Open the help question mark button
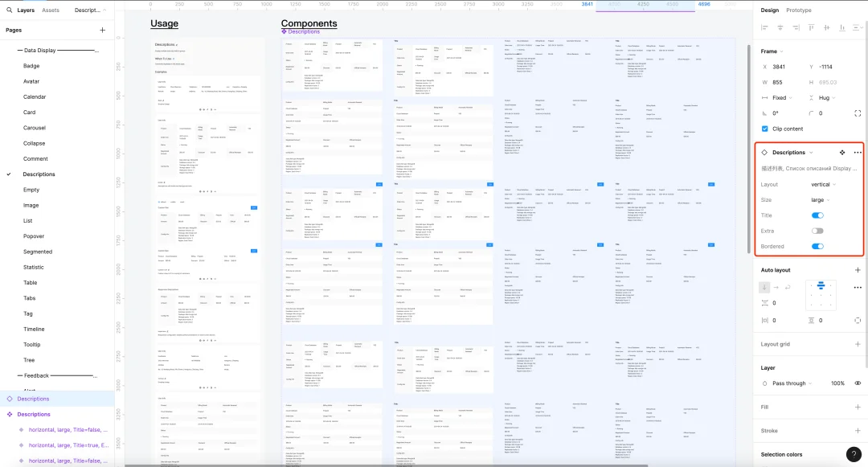The height and width of the screenshot is (467, 868). click(854, 454)
